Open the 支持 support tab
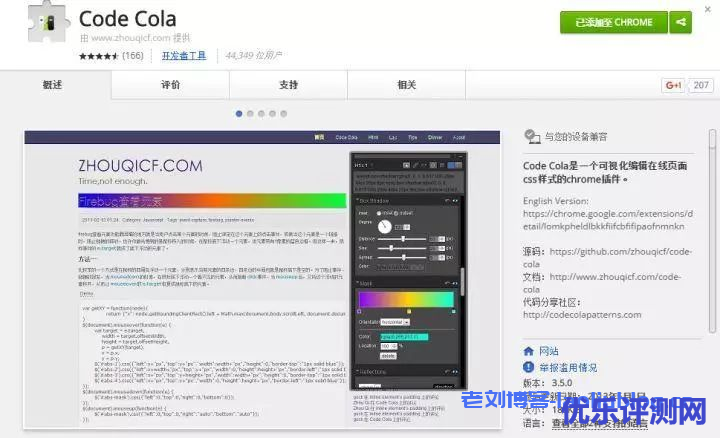The height and width of the screenshot is (438, 720). pos(288,85)
